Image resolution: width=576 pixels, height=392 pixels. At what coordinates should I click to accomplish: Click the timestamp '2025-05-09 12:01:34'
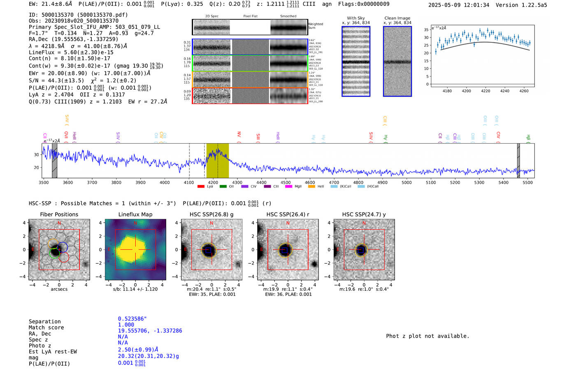click(x=459, y=5)
